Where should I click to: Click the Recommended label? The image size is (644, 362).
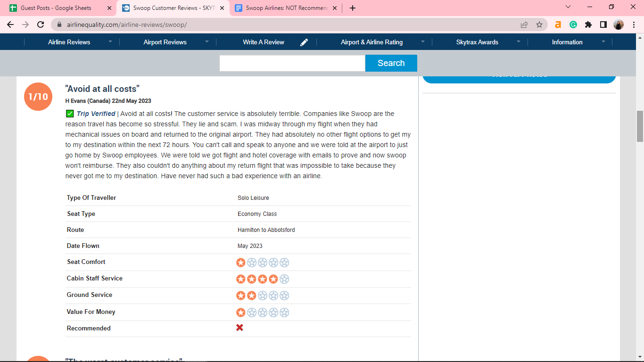click(x=89, y=329)
